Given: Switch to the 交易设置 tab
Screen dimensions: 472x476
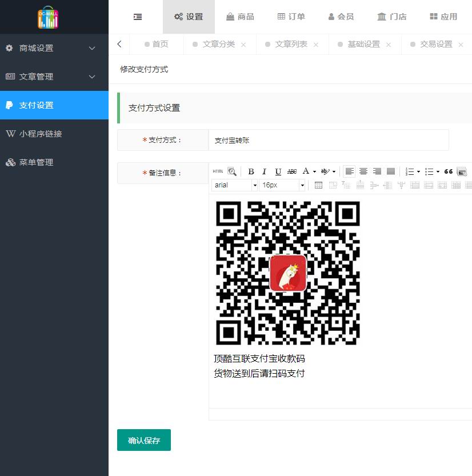Looking at the screenshot, I should point(436,45).
